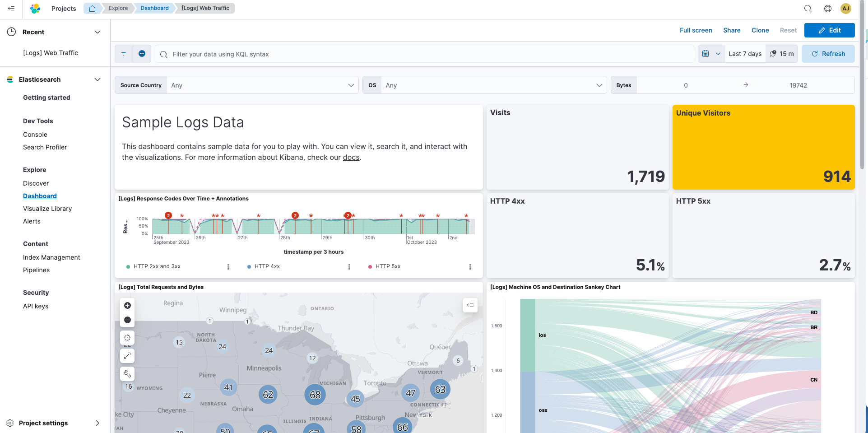
Task: Click the add filter plus icon
Action: tap(142, 54)
